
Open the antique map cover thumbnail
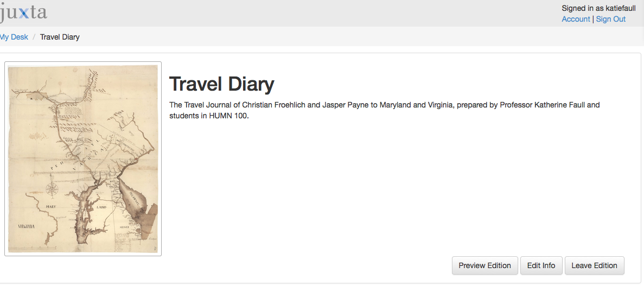pyautogui.click(x=83, y=159)
